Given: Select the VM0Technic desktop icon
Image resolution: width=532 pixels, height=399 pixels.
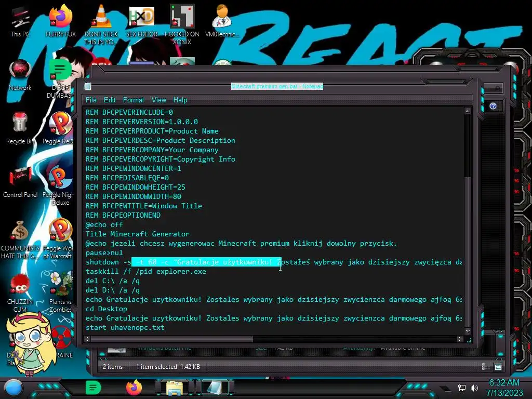Looking at the screenshot, I should (222, 21).
